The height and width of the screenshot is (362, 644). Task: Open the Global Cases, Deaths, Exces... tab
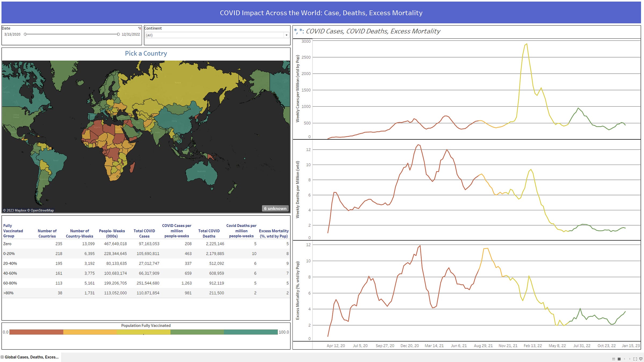(x=31, y=357)
